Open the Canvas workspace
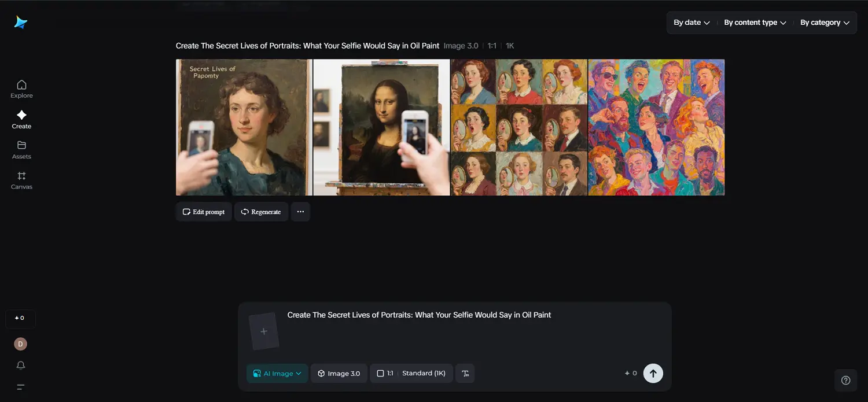The height and width of the screenshot is (402, 868). point(21,180)
